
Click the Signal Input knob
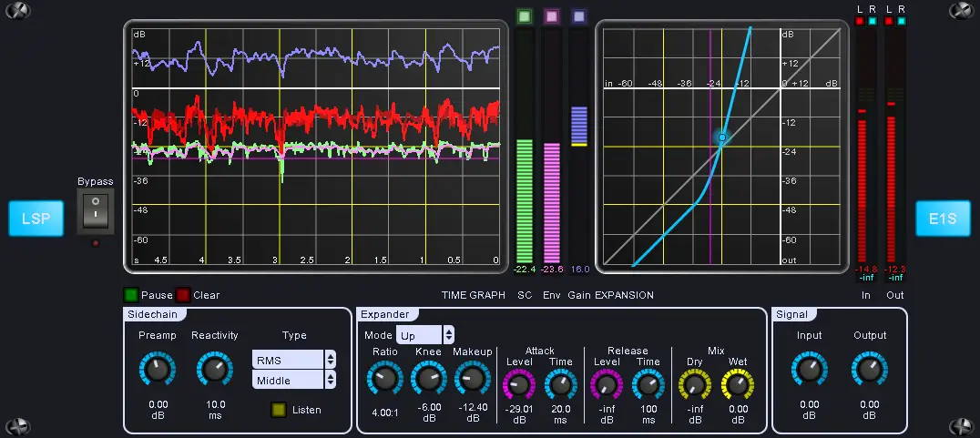coord(810,369)
